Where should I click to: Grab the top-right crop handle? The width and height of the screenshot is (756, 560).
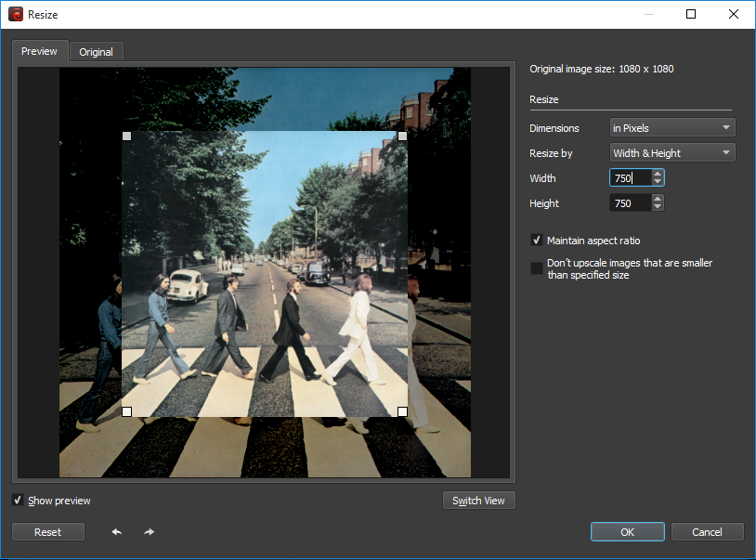click(402, 137)
